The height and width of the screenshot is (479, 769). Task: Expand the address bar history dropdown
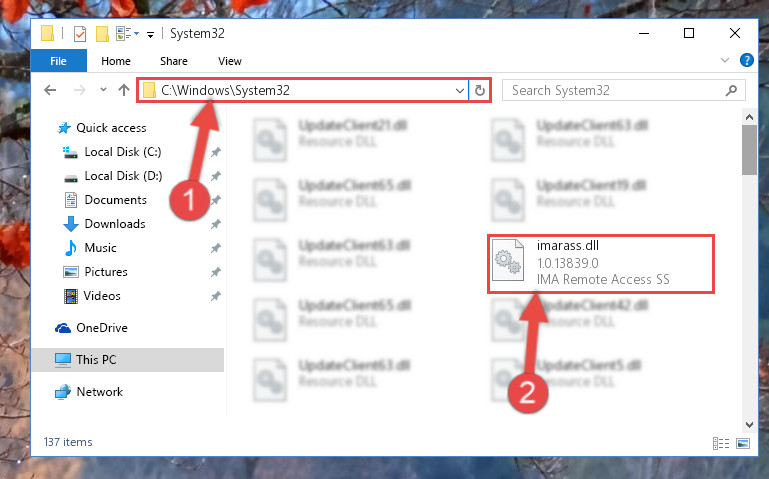point(460,91)
